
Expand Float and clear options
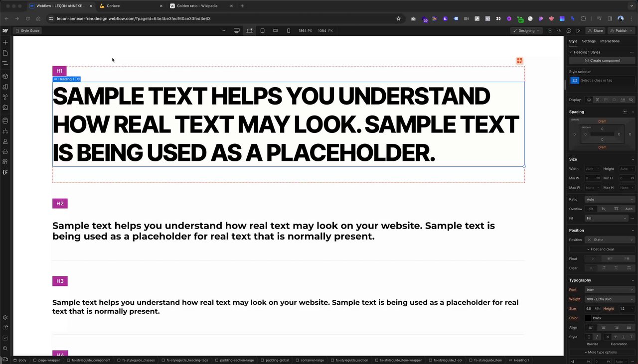(x=602, y=249)
